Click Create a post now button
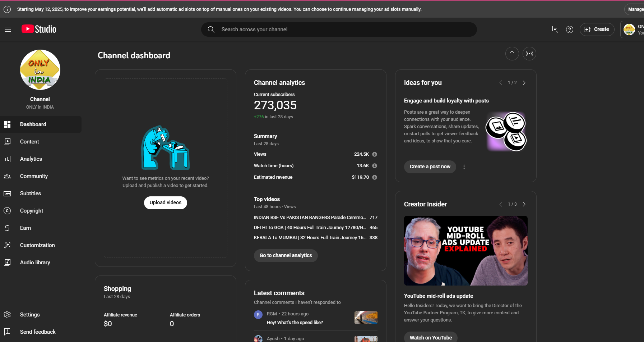Viewport: 644px width, 342px height. 430,167
